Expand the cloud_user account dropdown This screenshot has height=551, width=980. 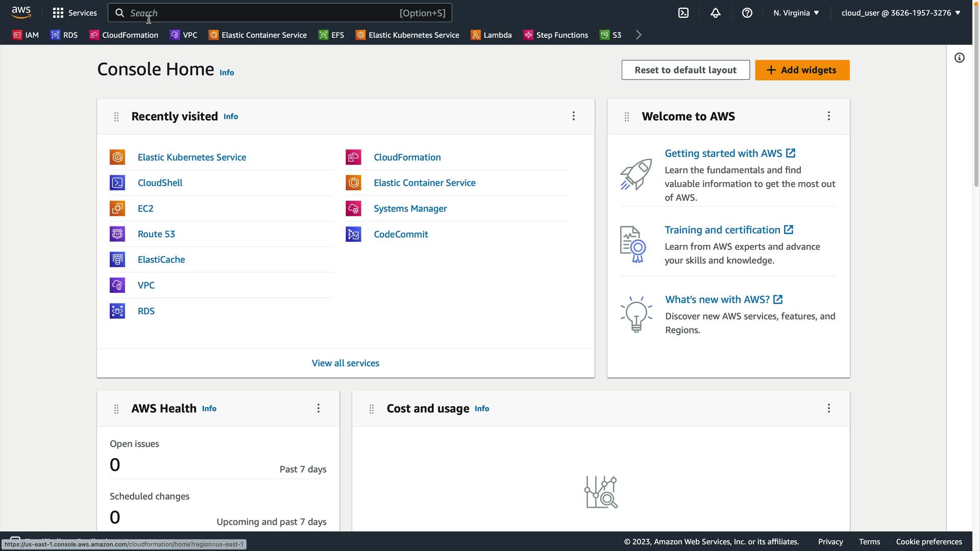900,13
